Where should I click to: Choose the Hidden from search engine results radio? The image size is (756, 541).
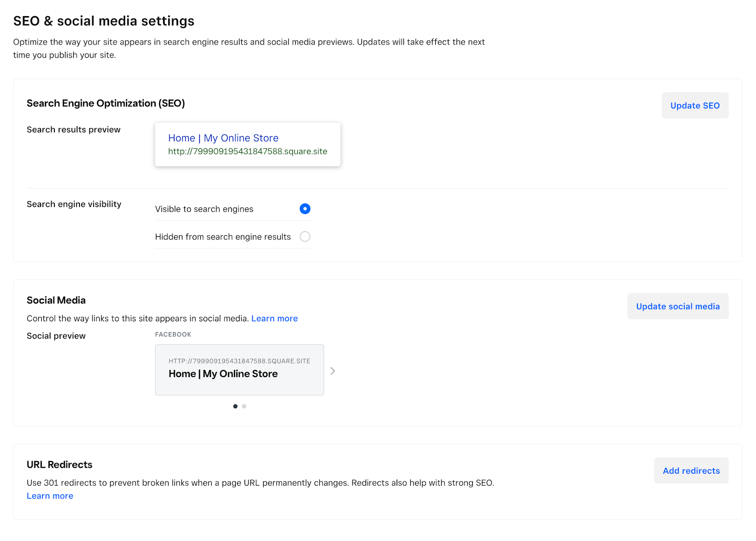[x=305, y=237]
